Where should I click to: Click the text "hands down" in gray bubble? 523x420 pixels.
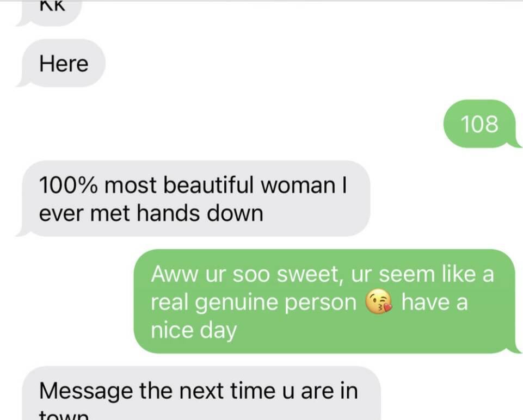200,213
